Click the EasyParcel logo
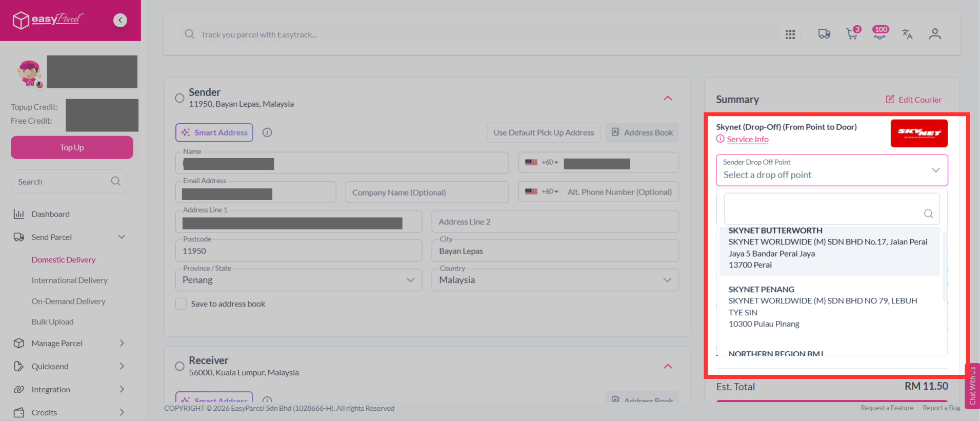980x421 pixels. pos(48,20)
